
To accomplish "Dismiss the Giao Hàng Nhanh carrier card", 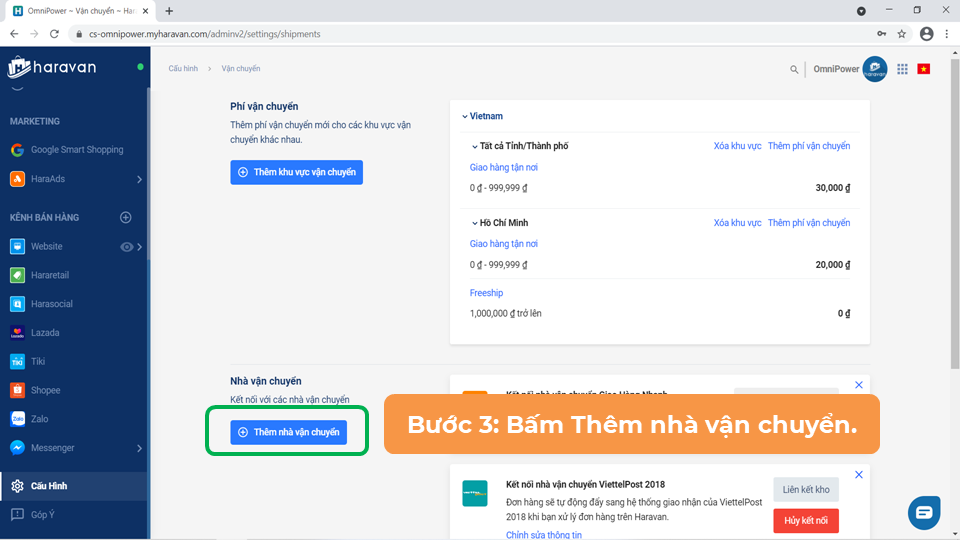I will [859, 384].
